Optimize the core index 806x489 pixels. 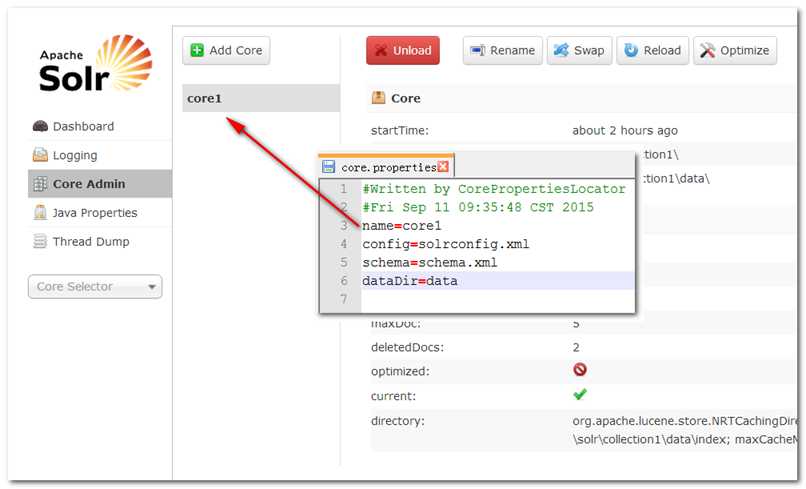[x=735, y=50]
